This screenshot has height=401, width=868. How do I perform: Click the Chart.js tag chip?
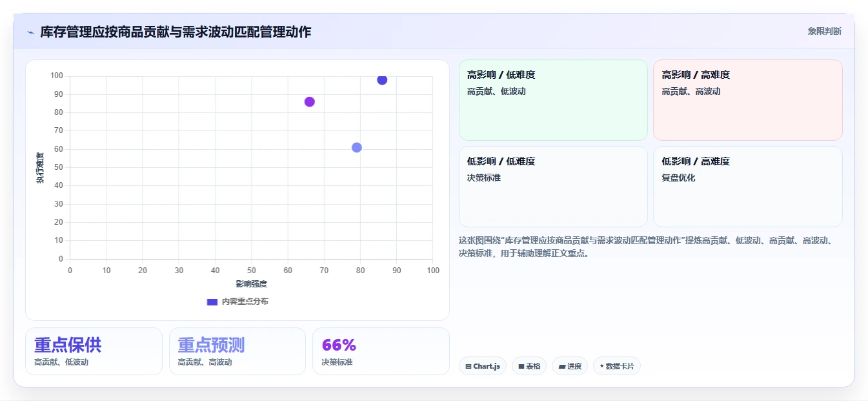(x=483, y=366)
